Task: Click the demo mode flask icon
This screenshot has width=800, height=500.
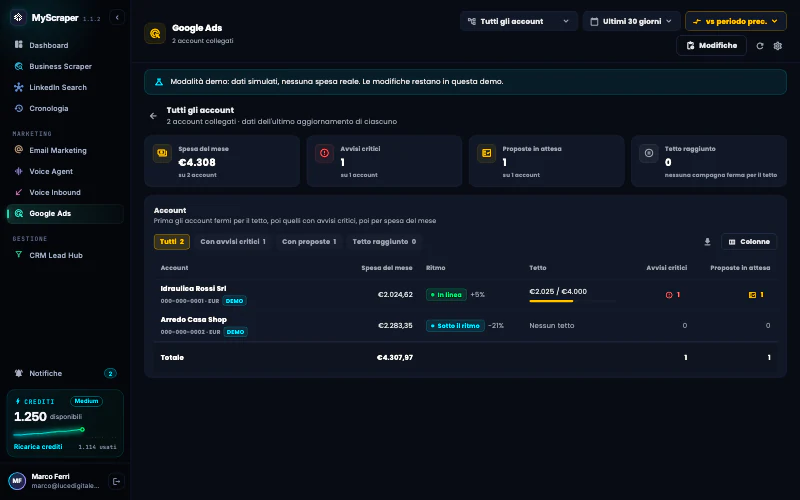Action: point(159,82)
